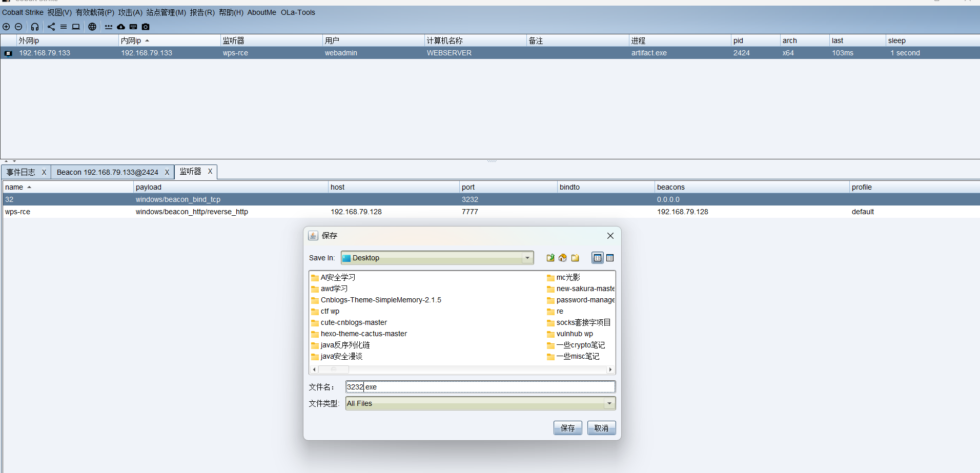Click the disconnect minus-circle toolbar icon
The height and width of the screenshot is (473, 980).
pyautogui.click(x=18, y=27)
